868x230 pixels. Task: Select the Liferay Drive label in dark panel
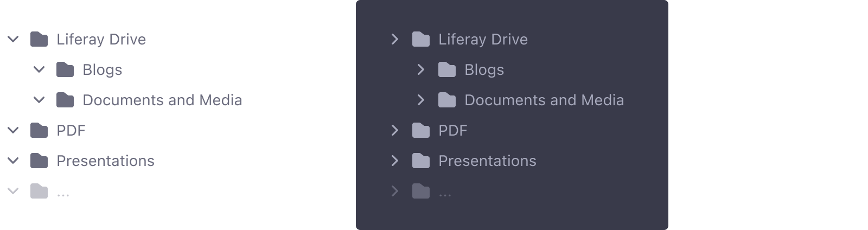pos(483,39)
